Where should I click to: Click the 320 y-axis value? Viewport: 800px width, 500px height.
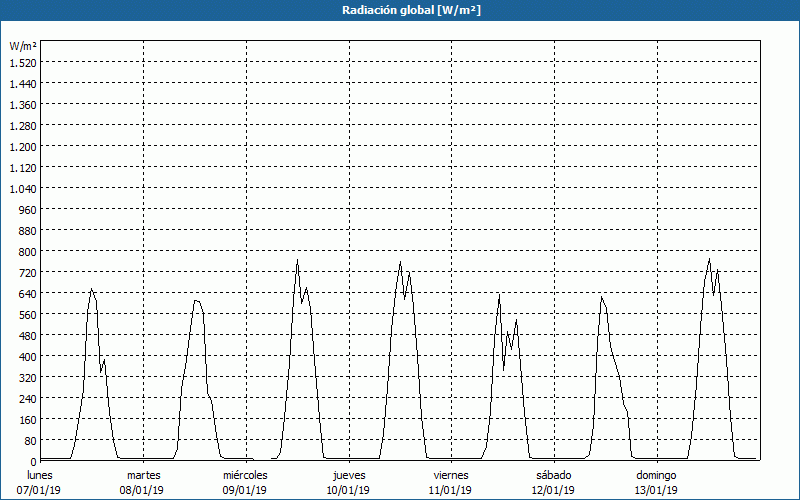pyautogui.click(x=28, y=378)
